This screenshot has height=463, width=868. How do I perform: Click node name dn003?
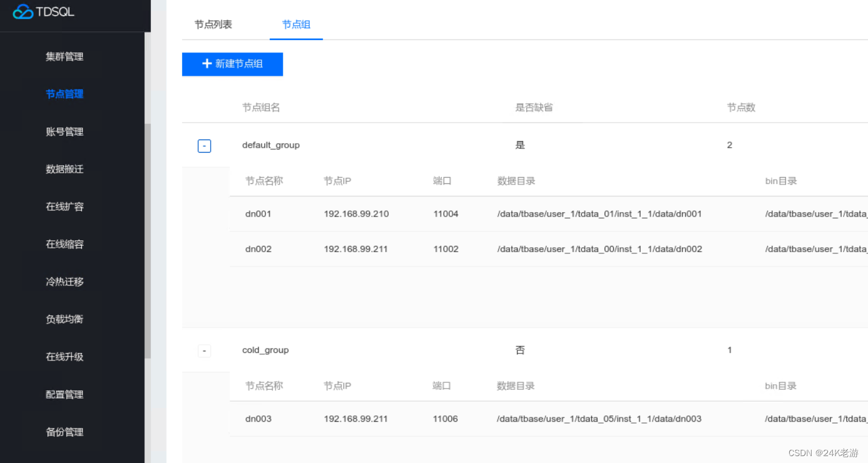tap(258, 419)
